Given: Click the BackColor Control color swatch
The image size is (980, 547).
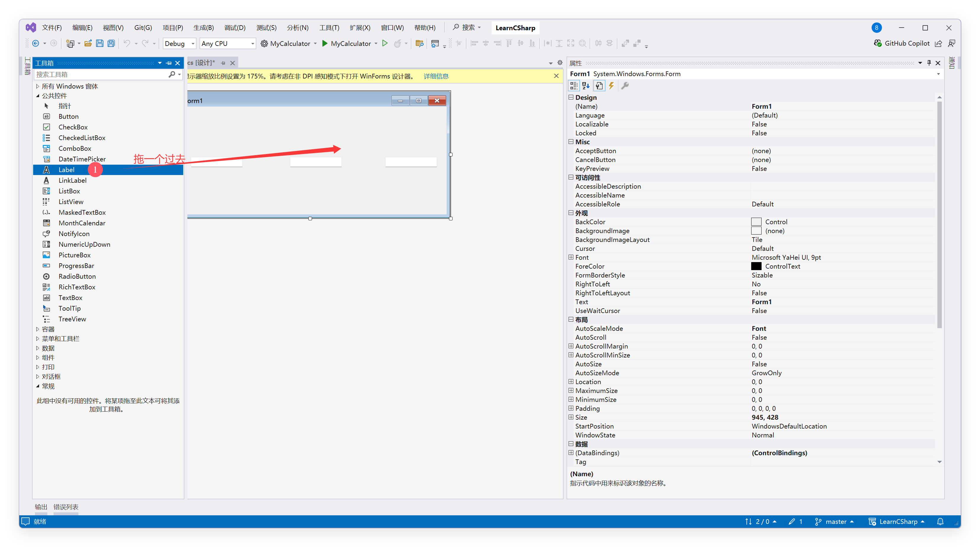Looking at the screenshot, I should (x=756, y=222).
